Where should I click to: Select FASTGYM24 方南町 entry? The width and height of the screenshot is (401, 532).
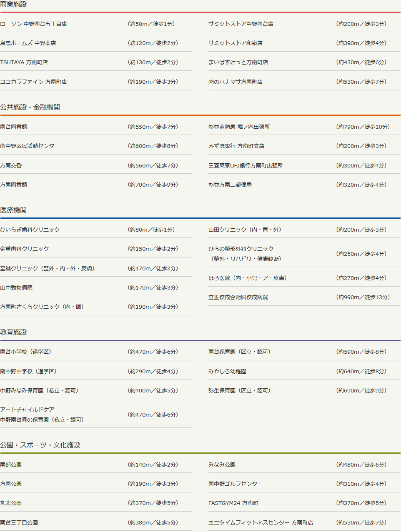233,503
